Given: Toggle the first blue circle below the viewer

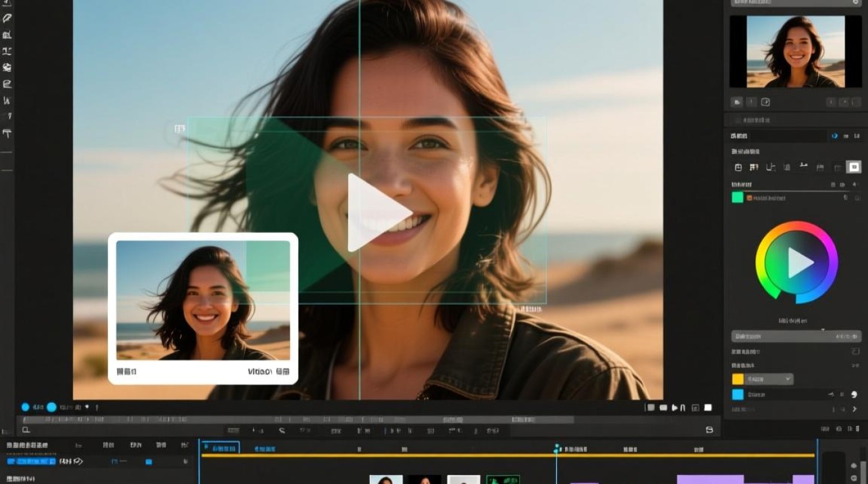Looking at the screenshot, I should (25, 407).
